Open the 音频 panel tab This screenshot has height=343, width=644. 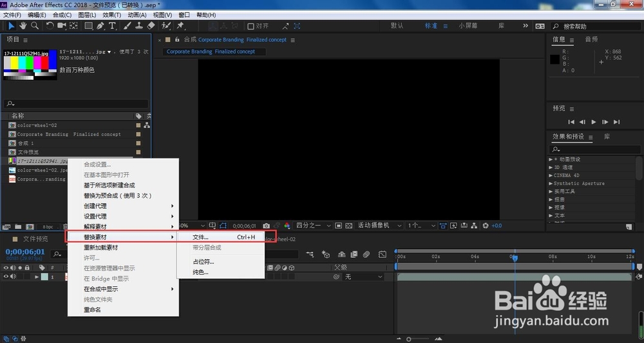[x=591, y=39]
